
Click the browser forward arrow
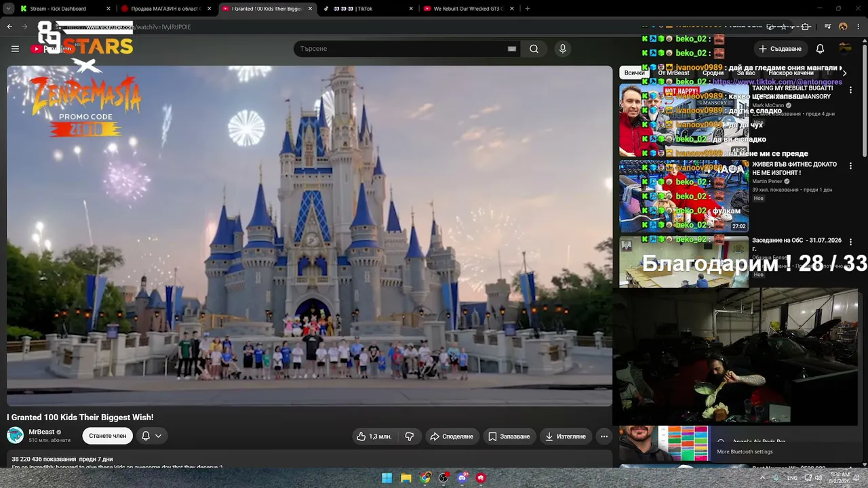click(24, 27)
